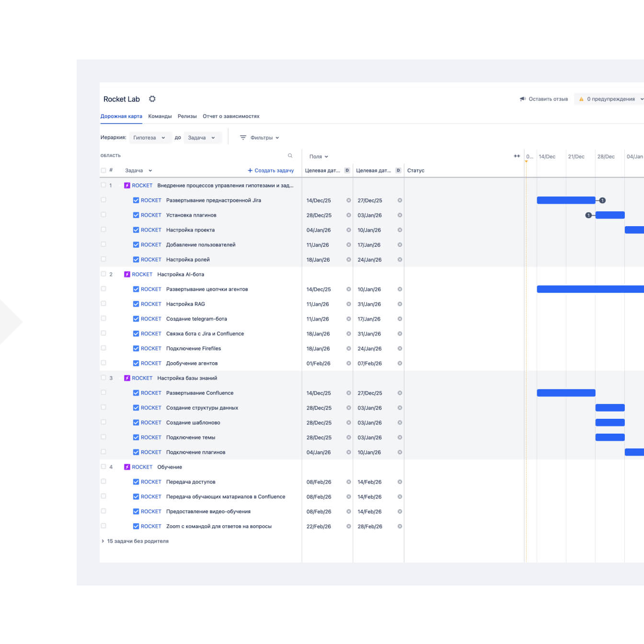
Task: Open the Гипотеза hierarchy dropdown
Action: 149,138
